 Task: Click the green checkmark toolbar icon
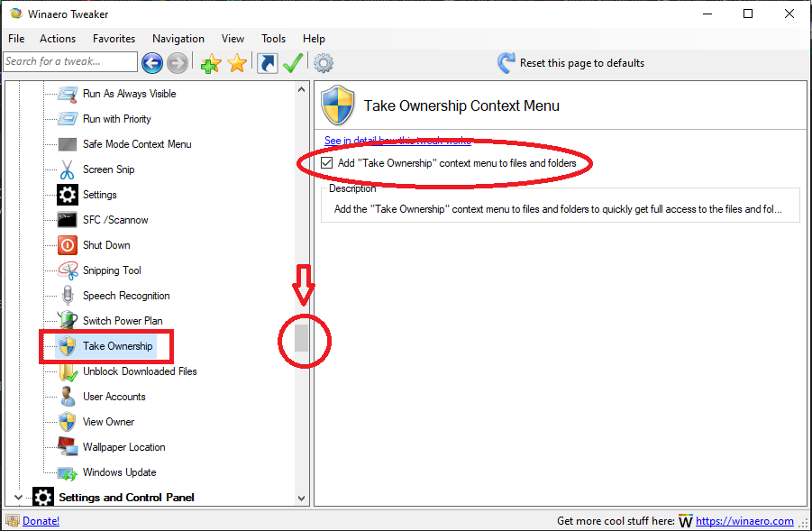(x=293, y=63)
